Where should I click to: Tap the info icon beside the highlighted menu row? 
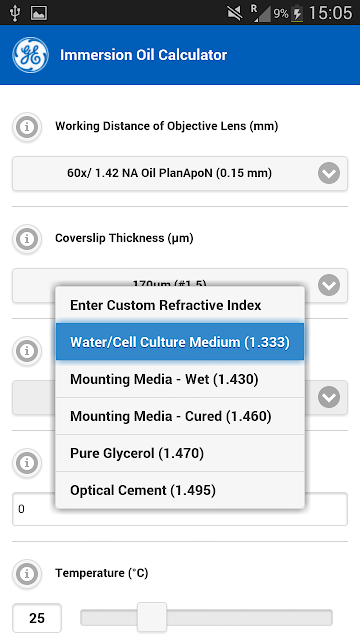click(27, 351)
